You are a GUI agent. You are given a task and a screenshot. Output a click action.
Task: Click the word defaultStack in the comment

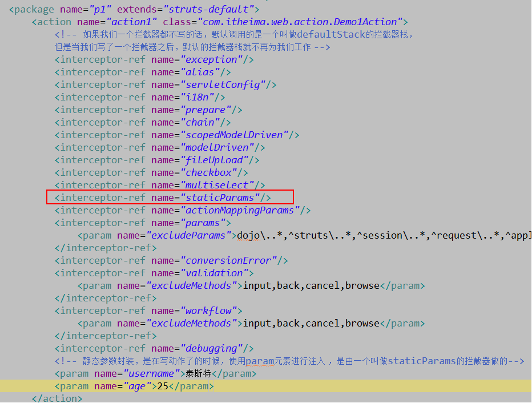pos(331,35)
